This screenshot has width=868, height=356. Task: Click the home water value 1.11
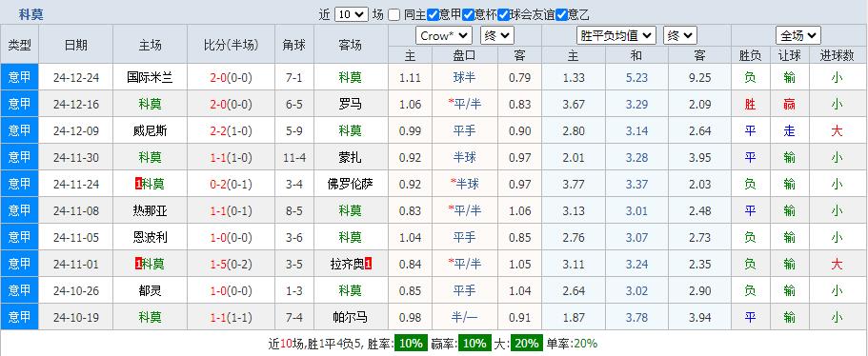pos(411,77)
